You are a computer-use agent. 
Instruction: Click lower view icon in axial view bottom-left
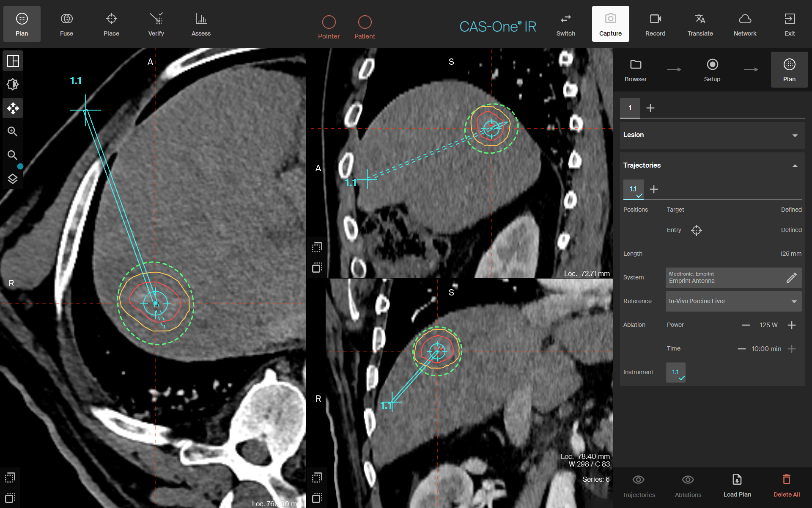[10, 497]
